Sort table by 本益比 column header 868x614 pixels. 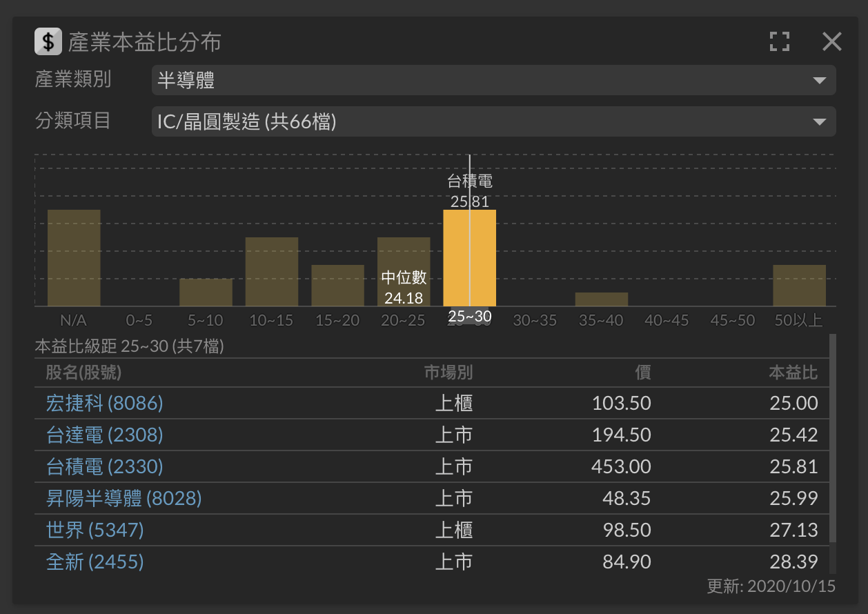point(793,373)
